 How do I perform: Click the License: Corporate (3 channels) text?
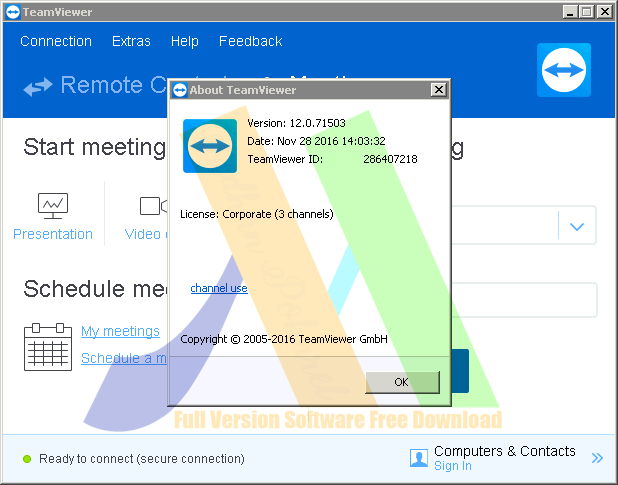[257, 214]
